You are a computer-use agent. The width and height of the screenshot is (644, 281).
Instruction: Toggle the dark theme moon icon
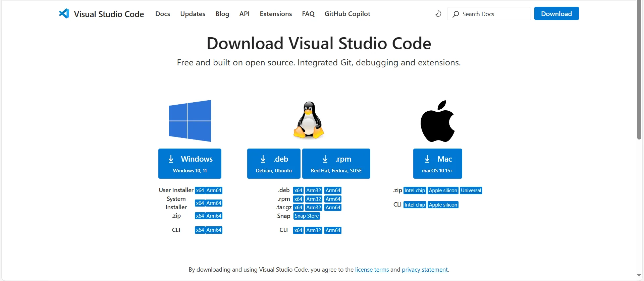[x=438, y=14]
